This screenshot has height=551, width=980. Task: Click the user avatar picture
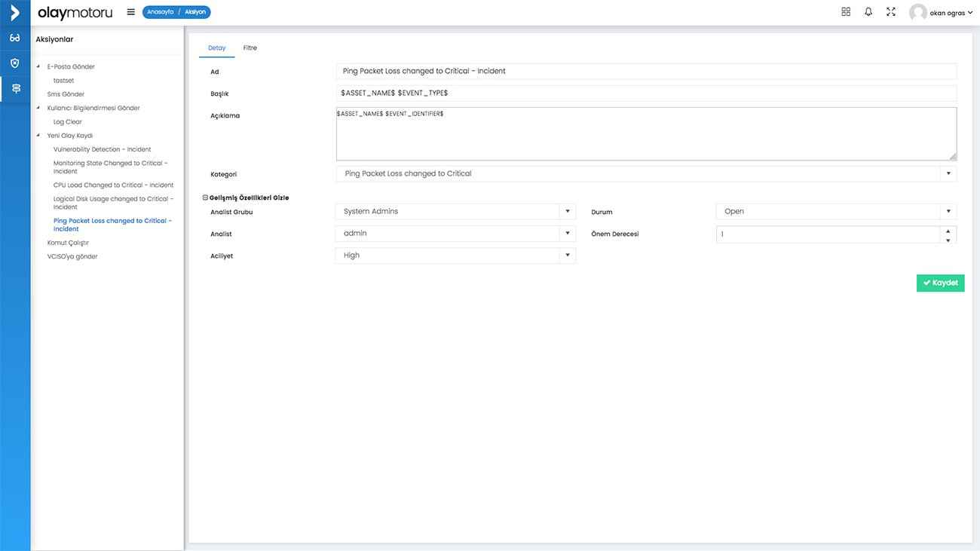(x=917, y=12)
